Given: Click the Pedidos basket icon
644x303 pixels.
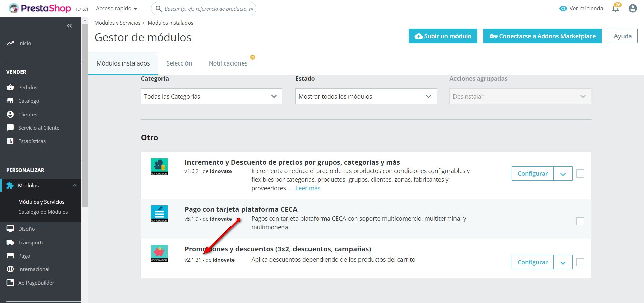Looking at the screenshot, I should [x=10, y=87].
